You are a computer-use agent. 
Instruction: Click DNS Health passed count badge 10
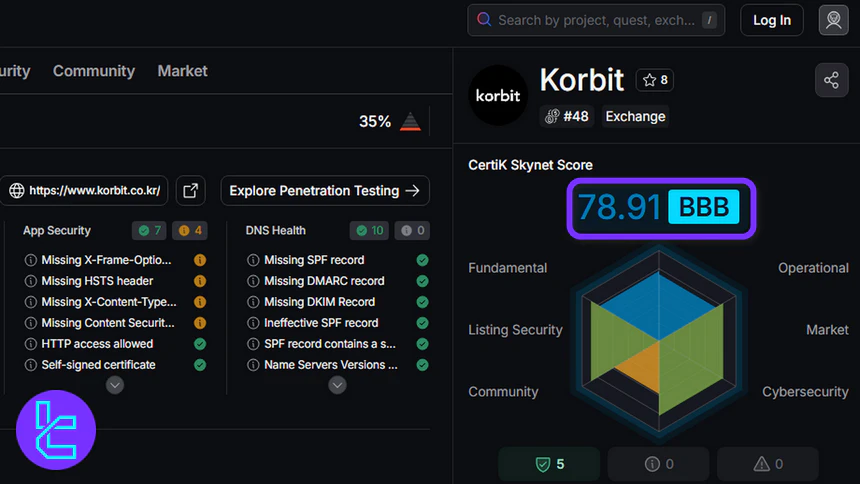click(369, 230)
